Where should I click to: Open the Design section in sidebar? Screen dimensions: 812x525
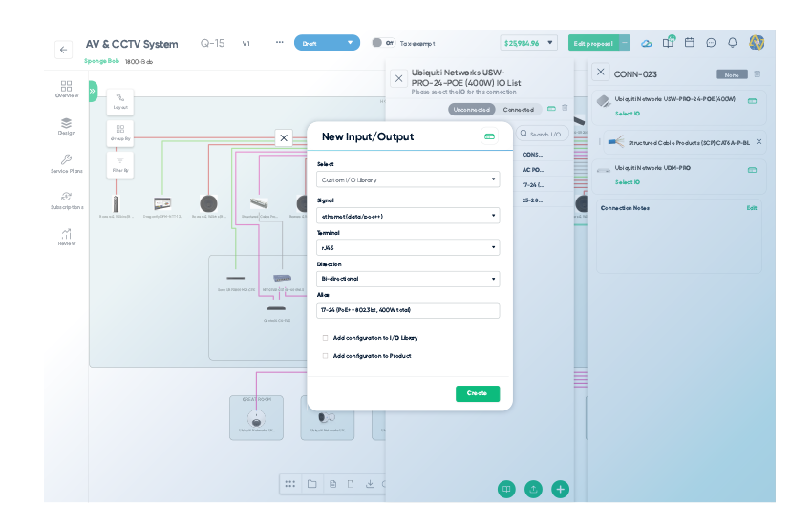pos(66,126)
